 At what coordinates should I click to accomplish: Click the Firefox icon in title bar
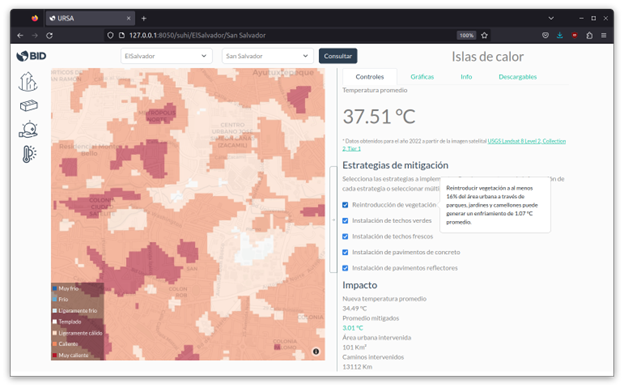pyautogui.click(x=35, y=18)
